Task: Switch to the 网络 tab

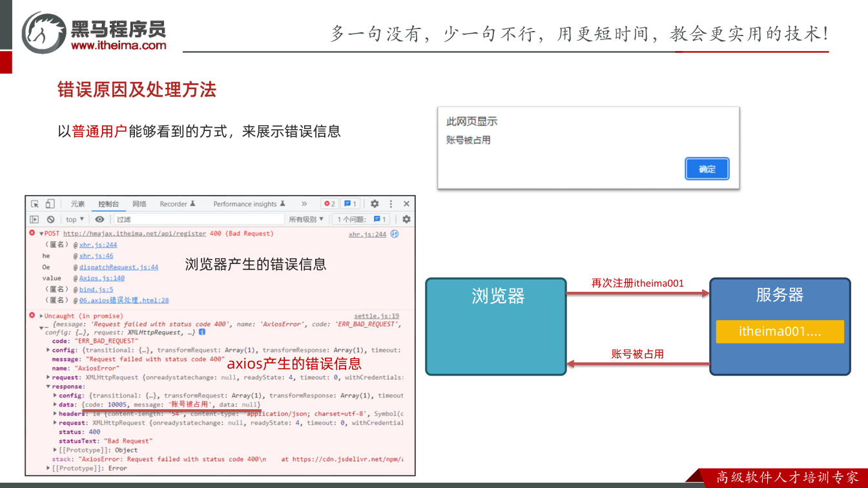Action: pos(139,204)
